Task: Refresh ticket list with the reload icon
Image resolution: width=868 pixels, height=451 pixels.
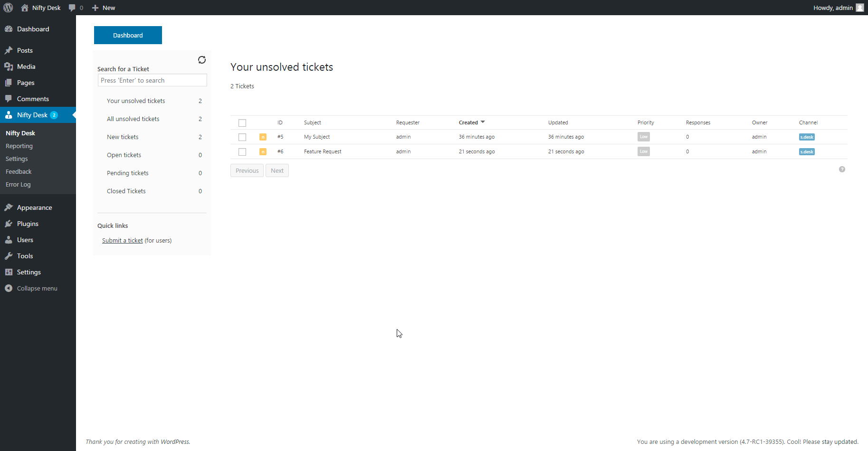Action: click(x=202, y=60)
